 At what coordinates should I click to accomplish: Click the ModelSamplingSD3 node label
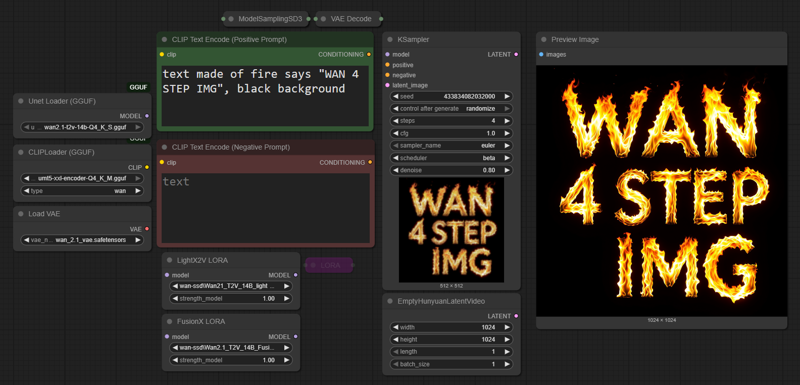click(270, 19)
